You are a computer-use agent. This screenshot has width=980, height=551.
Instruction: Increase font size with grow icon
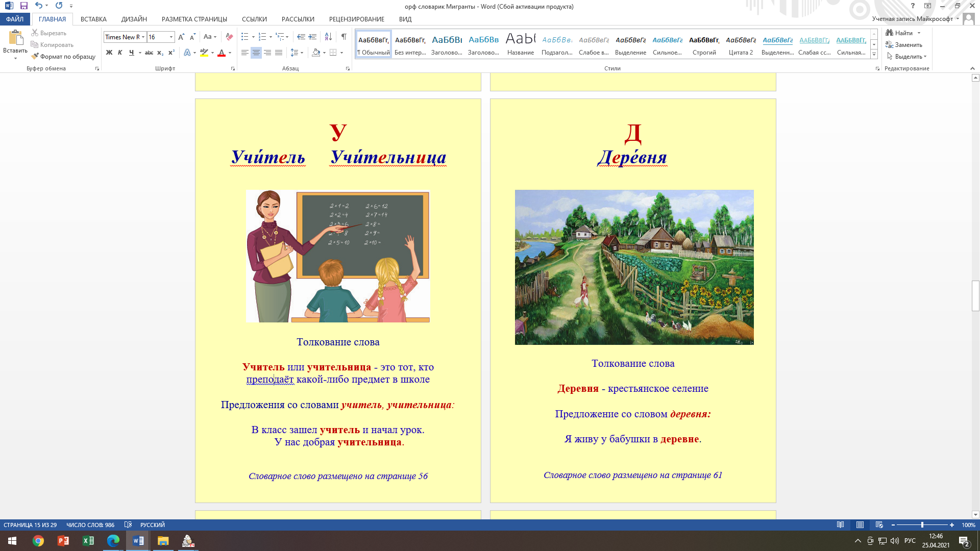(x=181, y=37)
